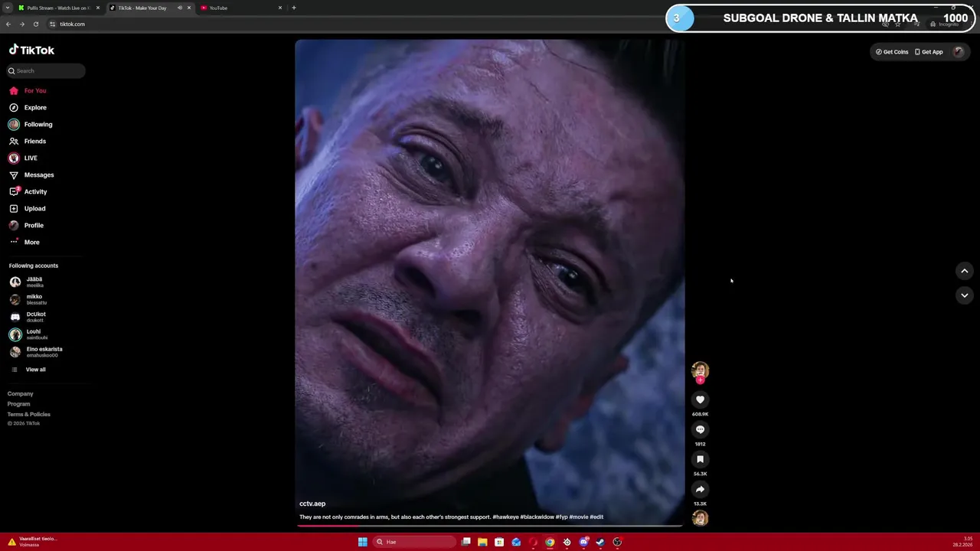
Task: Bookmark the video to favorites
Action: click(700, 459)
